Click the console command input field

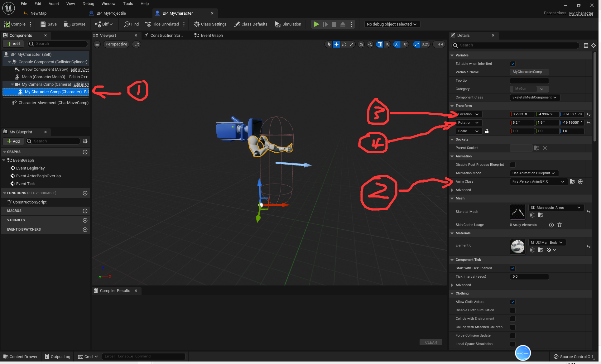[143, 356]
